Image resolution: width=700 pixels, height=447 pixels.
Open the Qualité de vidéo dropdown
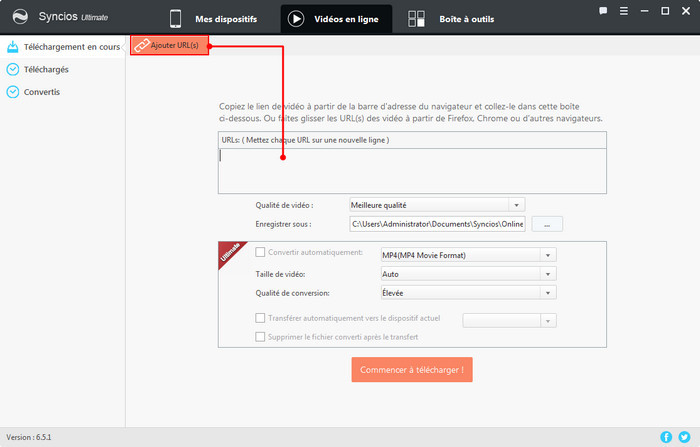pos(437,205)
